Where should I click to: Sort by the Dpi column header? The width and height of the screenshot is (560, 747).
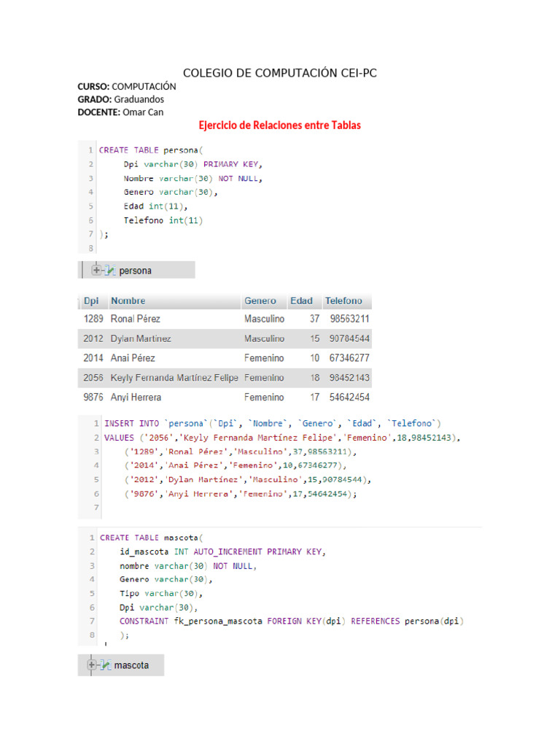pyautogui.click(x=91, y=301)
